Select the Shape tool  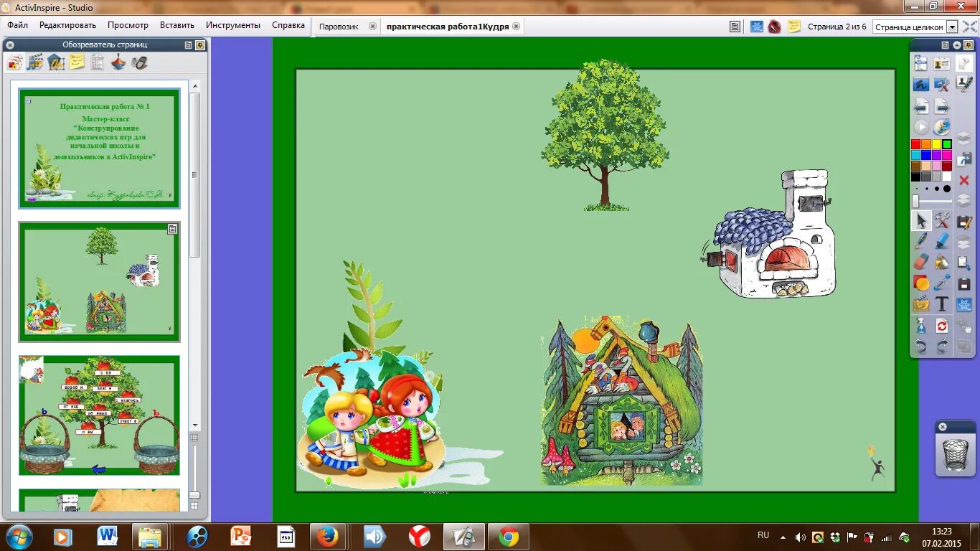click(921, 283)
